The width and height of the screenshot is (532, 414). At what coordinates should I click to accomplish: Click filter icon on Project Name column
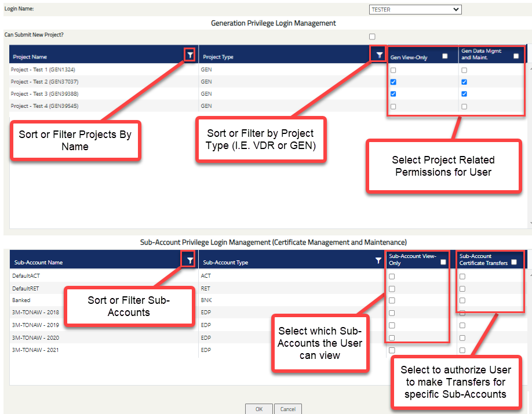click(x=190, y=55)
